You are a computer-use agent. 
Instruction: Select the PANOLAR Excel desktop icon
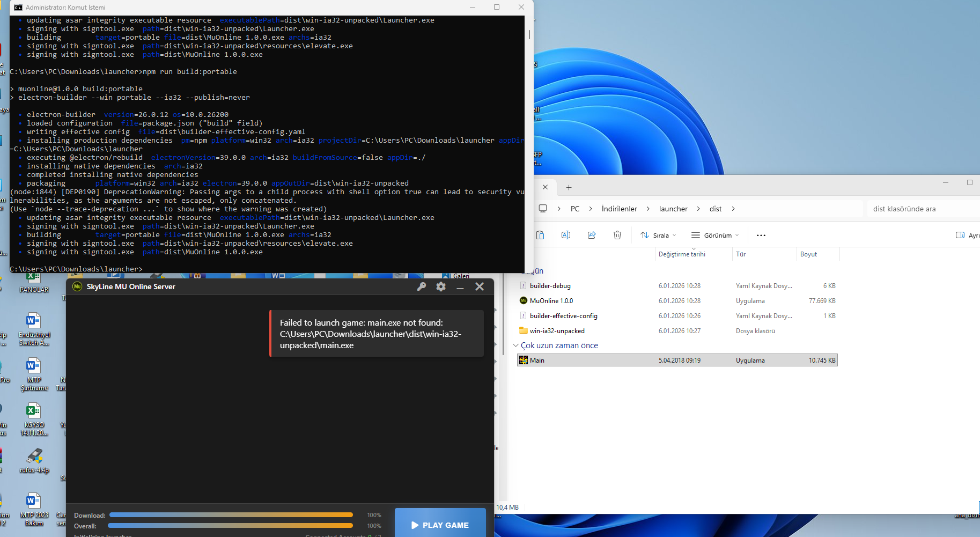click(34, 281)
